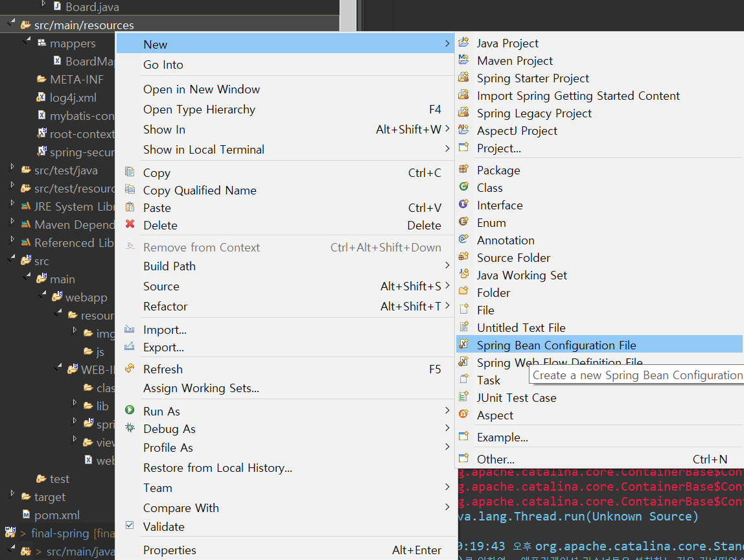Viewport: 744px width, 560px height.
Task: Click the Import icon
Action: 130,329
